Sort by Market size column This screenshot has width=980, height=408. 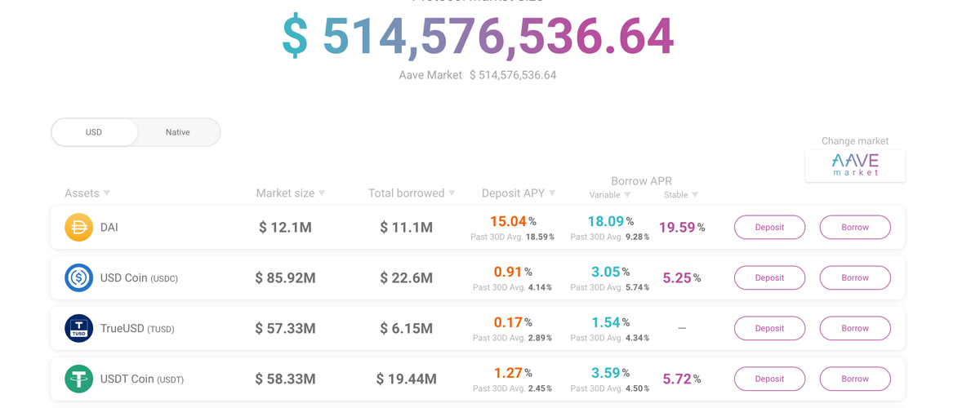(291, 193)
